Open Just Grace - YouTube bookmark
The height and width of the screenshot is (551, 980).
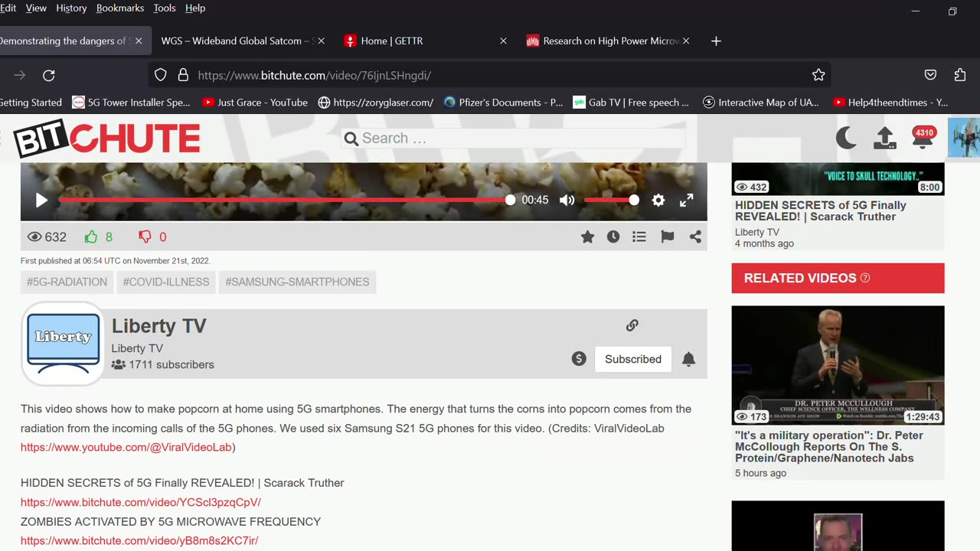point(255,103)
